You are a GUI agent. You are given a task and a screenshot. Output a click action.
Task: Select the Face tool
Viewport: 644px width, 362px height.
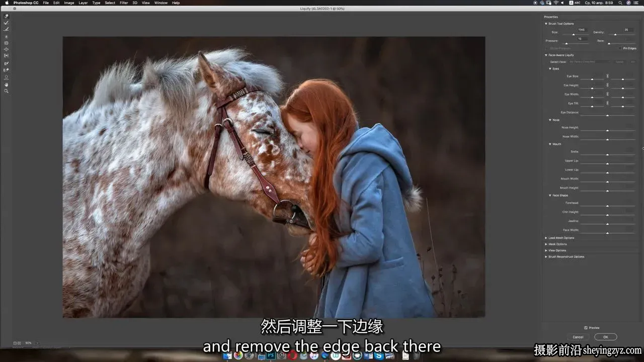click(6, 77)
